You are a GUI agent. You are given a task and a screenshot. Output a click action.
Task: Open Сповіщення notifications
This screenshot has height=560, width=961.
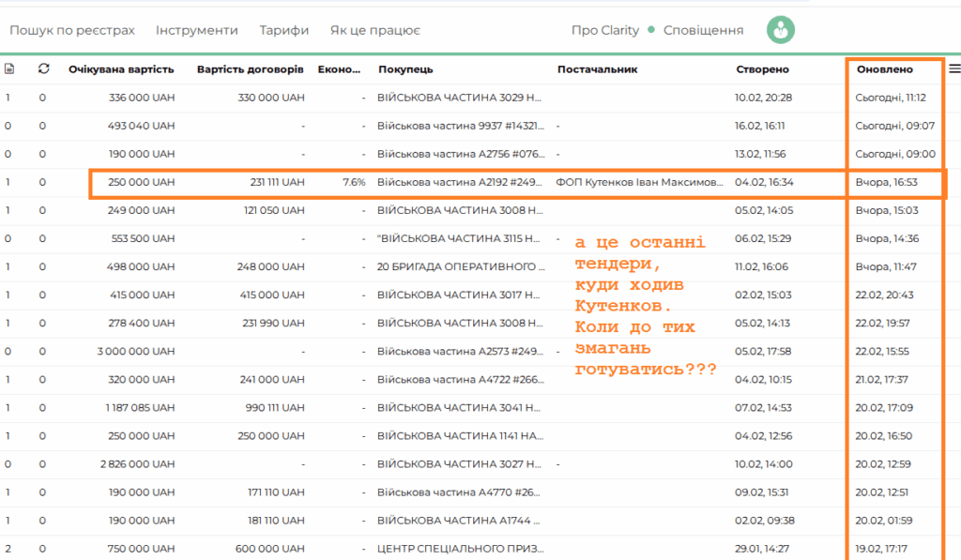[x=703, y=30]
